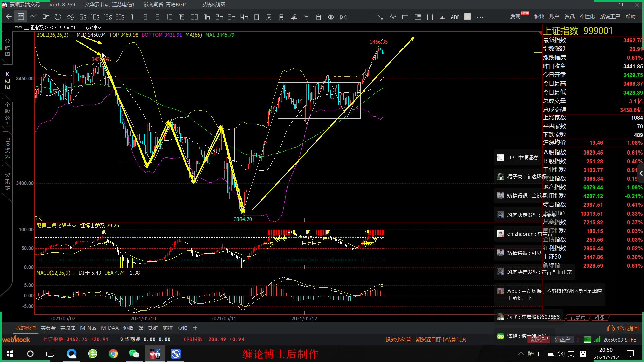
Task: Open the quote list view icon
Action: (21, 17)
